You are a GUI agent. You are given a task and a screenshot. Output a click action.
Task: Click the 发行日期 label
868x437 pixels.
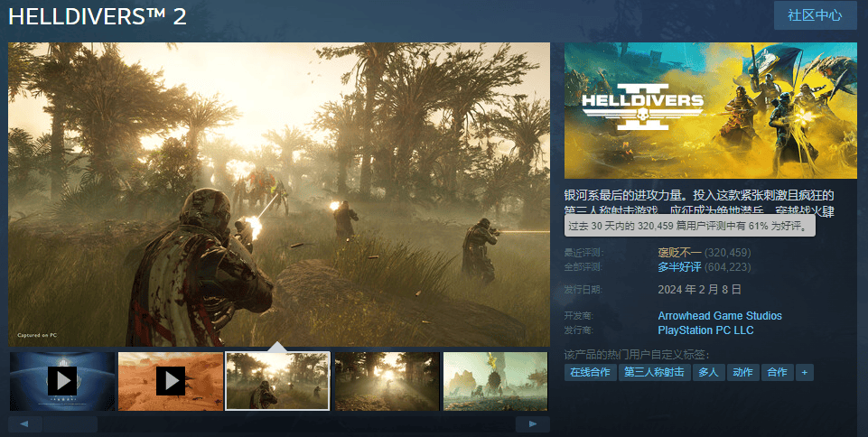click(x=583, y=289)
